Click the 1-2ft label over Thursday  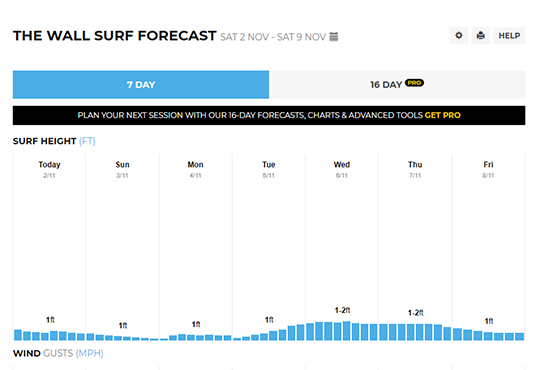pyautogui.click(x=415, y=313)
